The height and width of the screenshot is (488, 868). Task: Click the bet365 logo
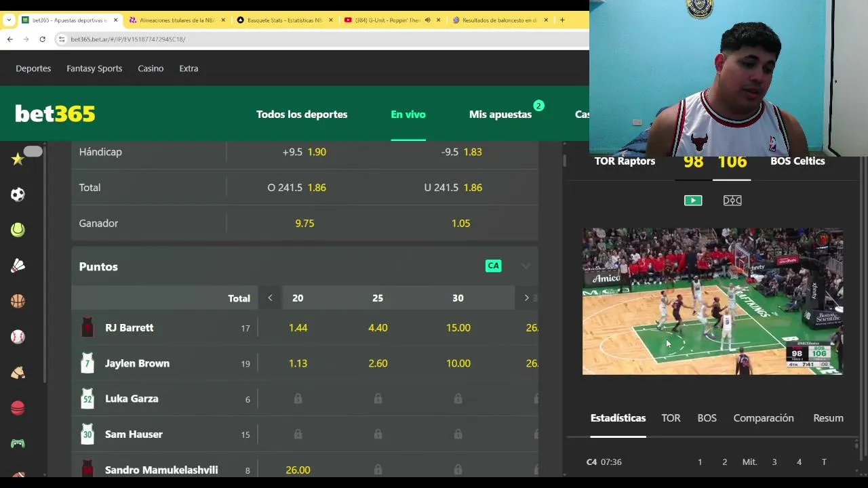(55, 114)
